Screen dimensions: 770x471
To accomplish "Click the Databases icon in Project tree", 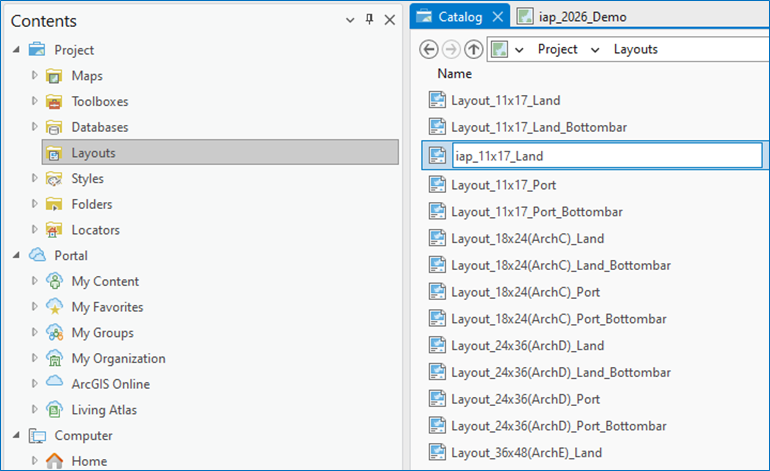I will (54, 128).
